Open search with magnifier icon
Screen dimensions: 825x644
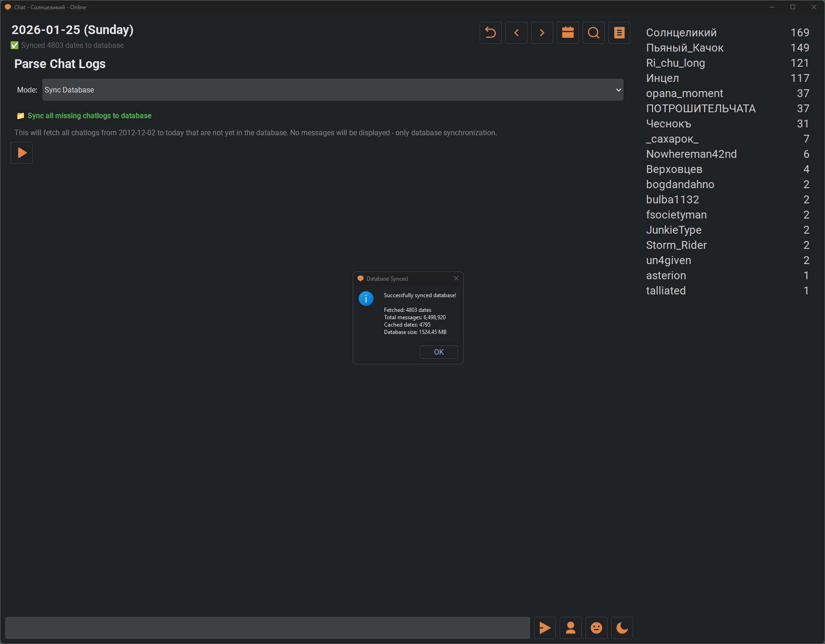coord(594,33)
